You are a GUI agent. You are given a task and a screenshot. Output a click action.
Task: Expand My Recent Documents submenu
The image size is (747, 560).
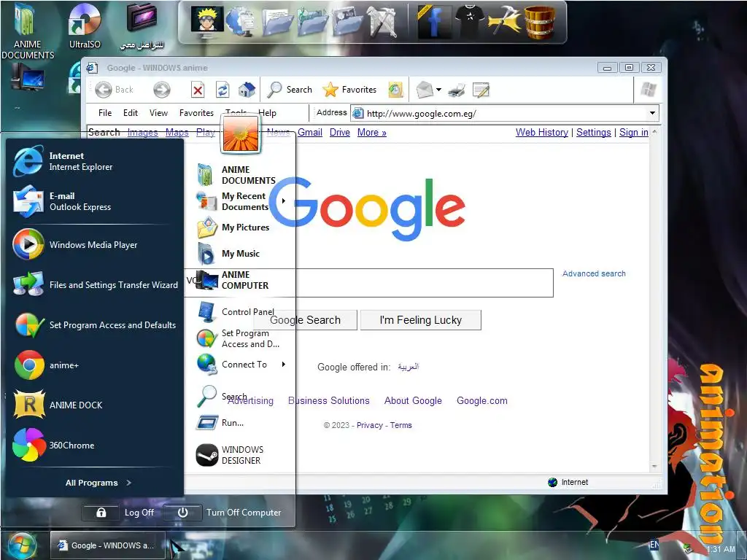click(x=284, y=201)
